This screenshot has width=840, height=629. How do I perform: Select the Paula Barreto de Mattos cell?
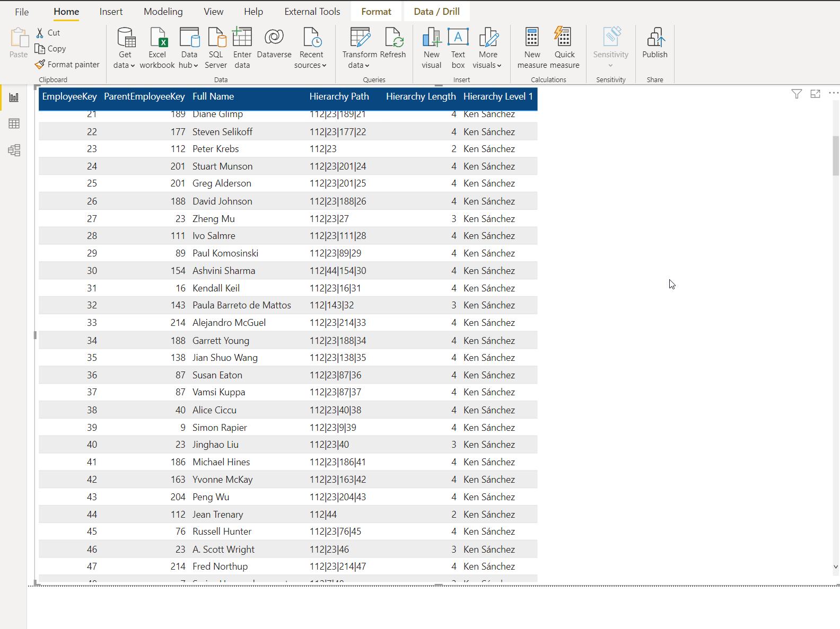[242, 305]
